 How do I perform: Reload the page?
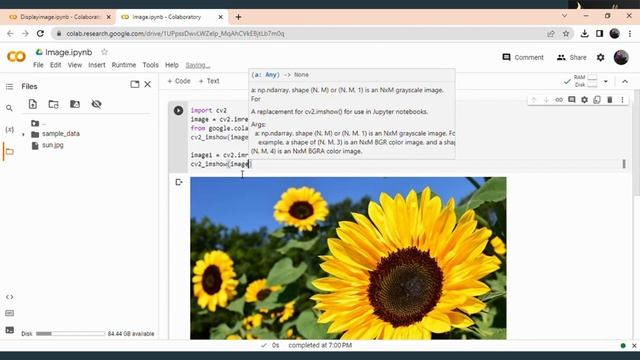(x=40, y=33)
